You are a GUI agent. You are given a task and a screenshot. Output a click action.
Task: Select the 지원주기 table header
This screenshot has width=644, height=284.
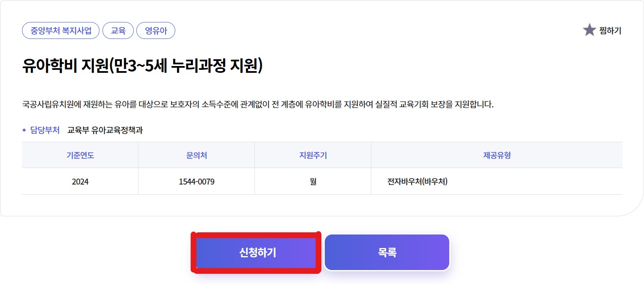point(312,155)
